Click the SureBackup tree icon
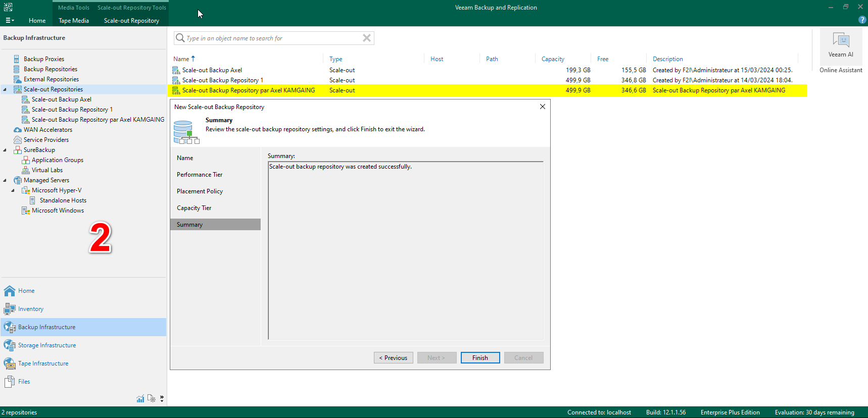This screenshot has width=868, height=418. (x=17, y=150)
